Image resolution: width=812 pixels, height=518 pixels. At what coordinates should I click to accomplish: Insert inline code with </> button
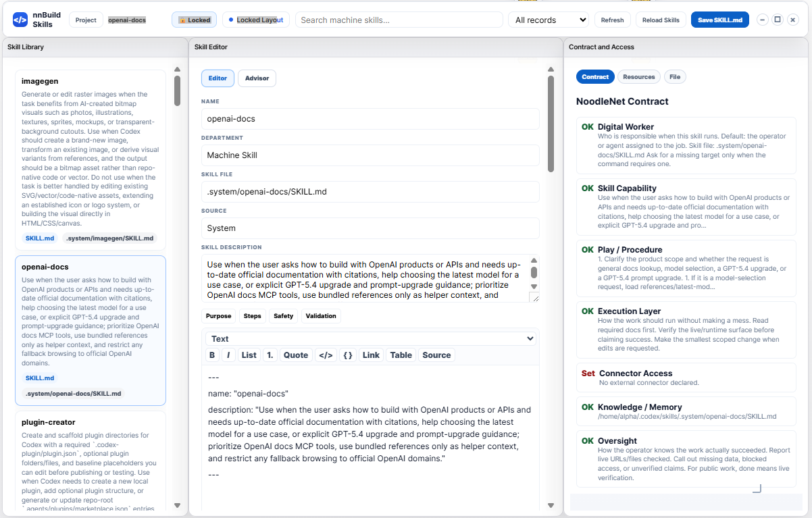[326, 355]
